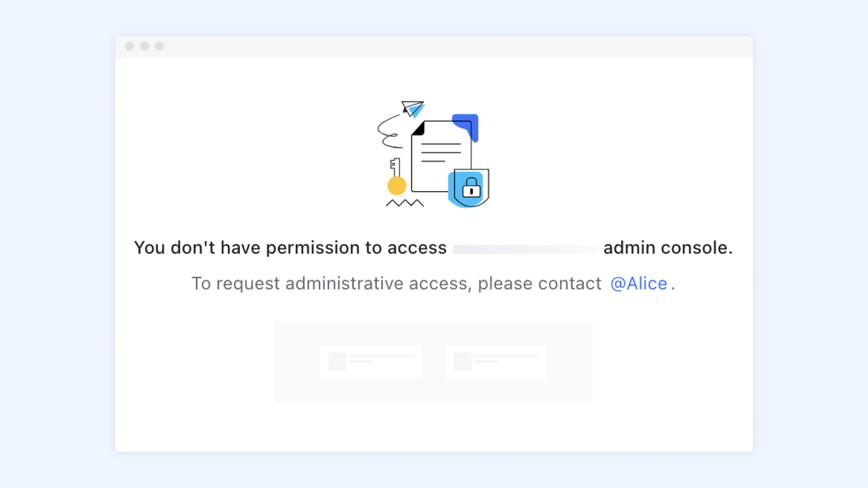The image size is (868, 488).
Task: Click the paper airplane icon
Action: pos(412,108)
